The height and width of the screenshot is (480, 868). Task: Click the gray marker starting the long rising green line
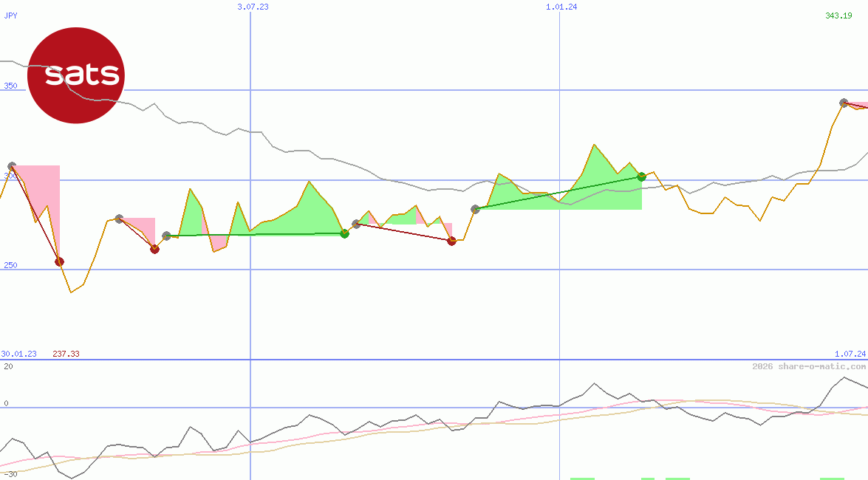click(x=475, y=209)
